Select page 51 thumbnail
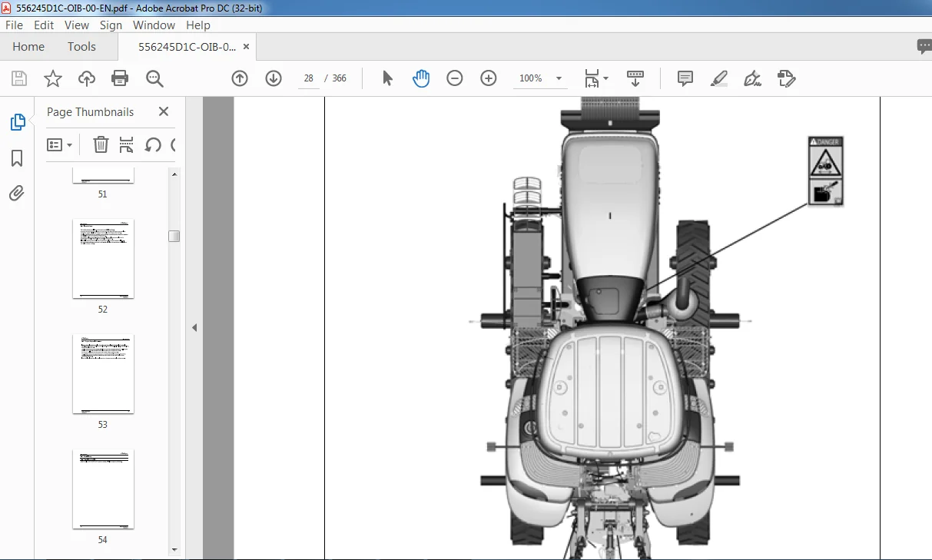Viewport: 932px width, 560px height. (103, 175)
